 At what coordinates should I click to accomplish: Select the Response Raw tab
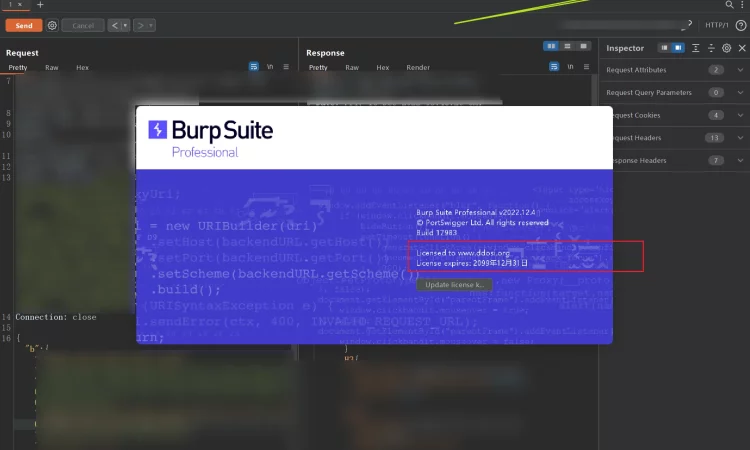(352, 67)
